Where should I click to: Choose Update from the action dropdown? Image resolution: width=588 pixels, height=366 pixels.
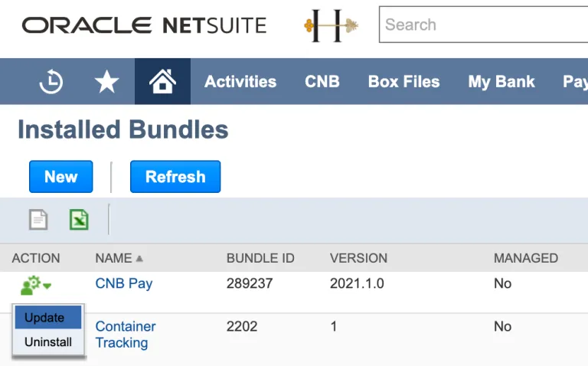(x=48, y=317)
